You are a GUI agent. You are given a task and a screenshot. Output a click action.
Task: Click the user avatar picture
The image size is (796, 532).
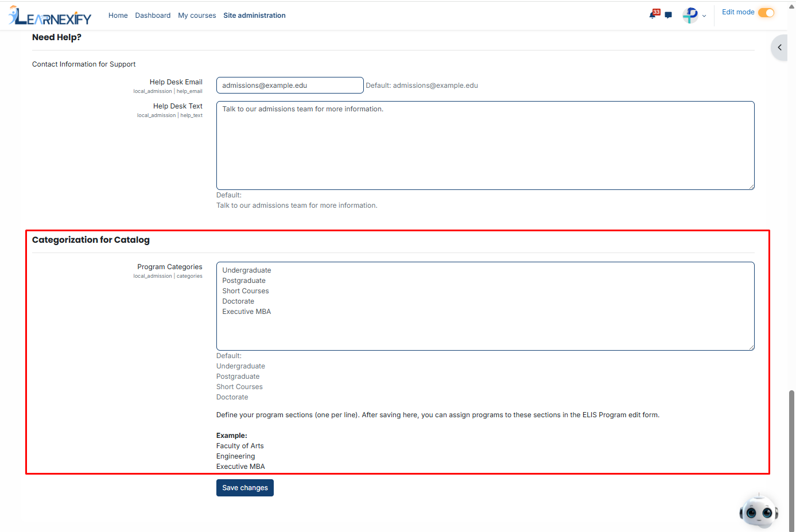tap(690, 15)
